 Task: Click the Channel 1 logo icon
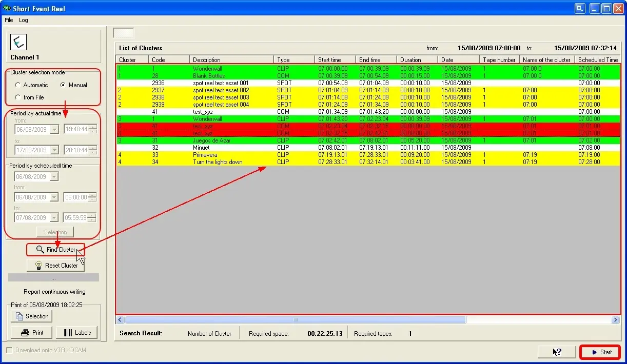pyautogui.click(x=18, y=43)
